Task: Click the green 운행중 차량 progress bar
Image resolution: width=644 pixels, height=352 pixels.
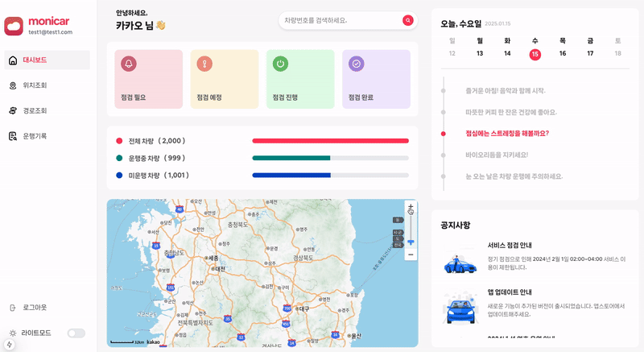Action: point(291,158)
